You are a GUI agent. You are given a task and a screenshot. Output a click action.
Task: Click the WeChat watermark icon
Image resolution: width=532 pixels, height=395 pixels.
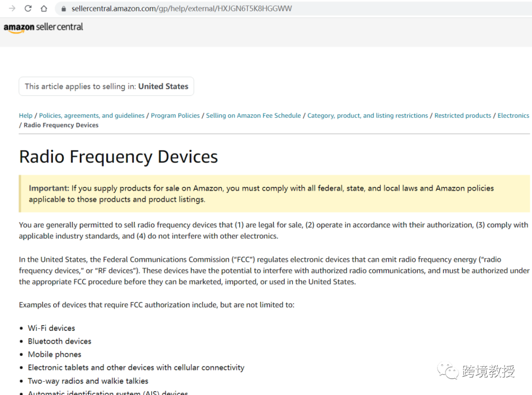coord(449,371)
